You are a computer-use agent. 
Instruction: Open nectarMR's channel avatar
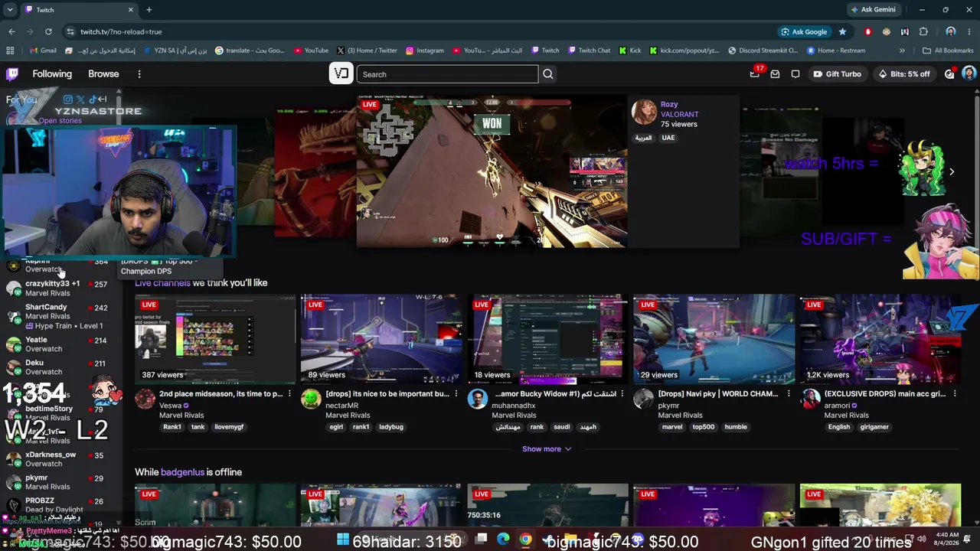click(311, 399)
